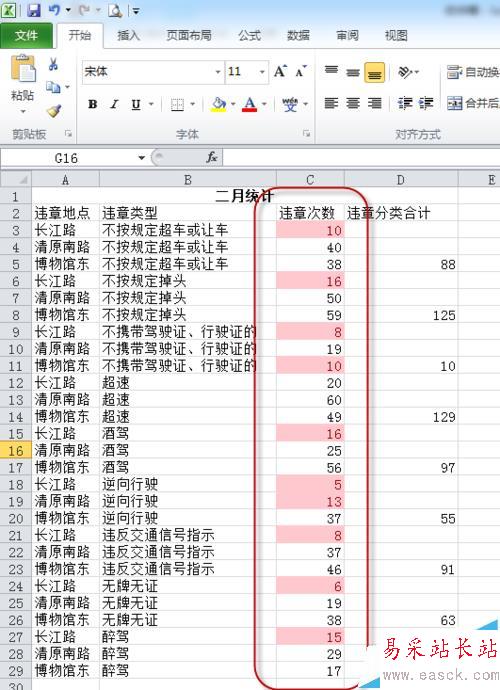Select column A header
This screenshot has height=690, width=500.
tap(65, 180)
